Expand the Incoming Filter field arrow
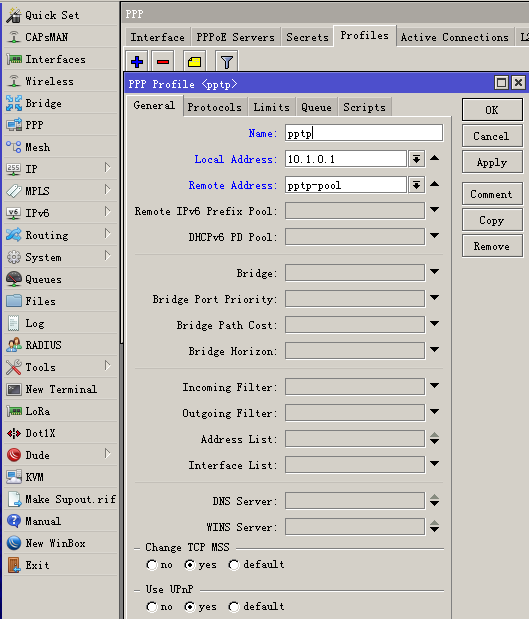Screen dimensions: 529x619 [x=435, y=386]
